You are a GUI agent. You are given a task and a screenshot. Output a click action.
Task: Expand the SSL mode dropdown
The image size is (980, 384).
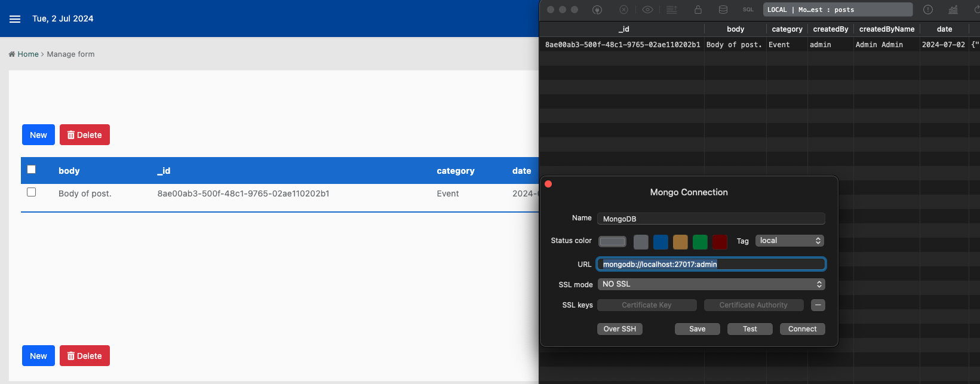[x=711, y=284]
